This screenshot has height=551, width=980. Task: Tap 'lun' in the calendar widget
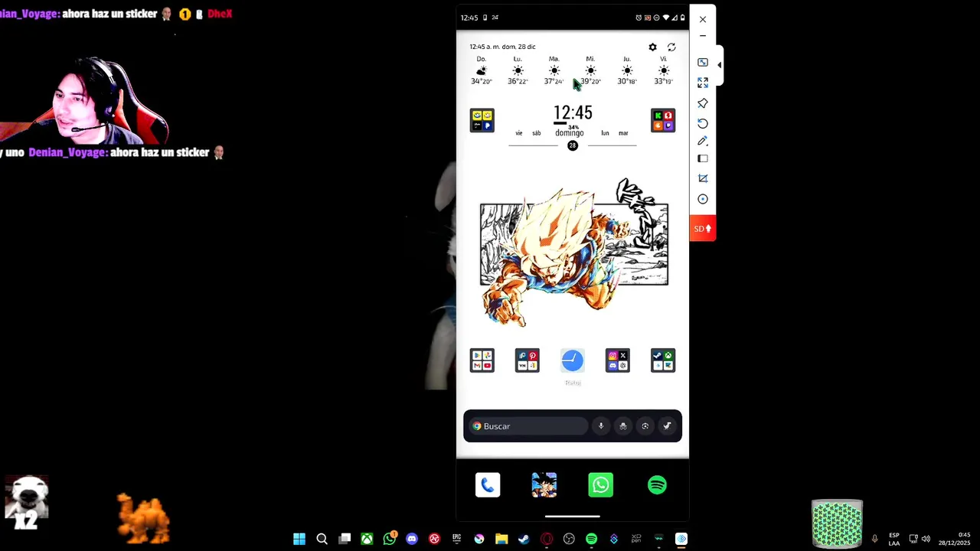[605, 133]
